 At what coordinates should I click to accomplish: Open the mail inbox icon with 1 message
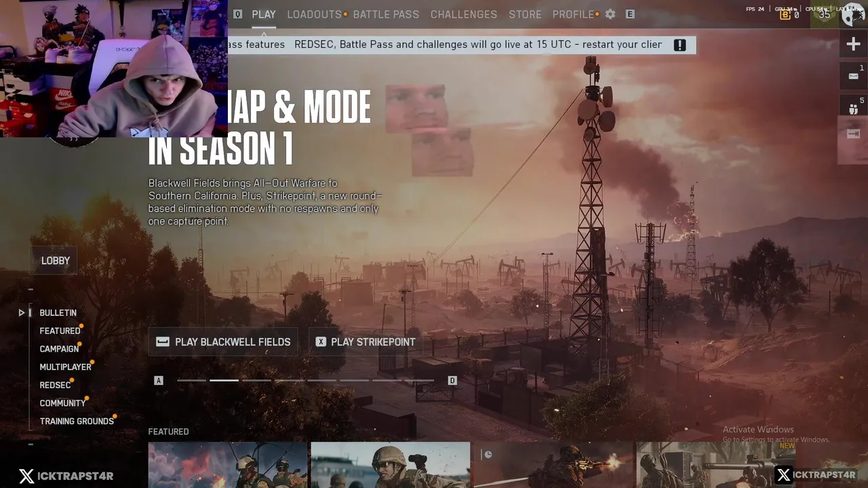(x=853, y=76)
